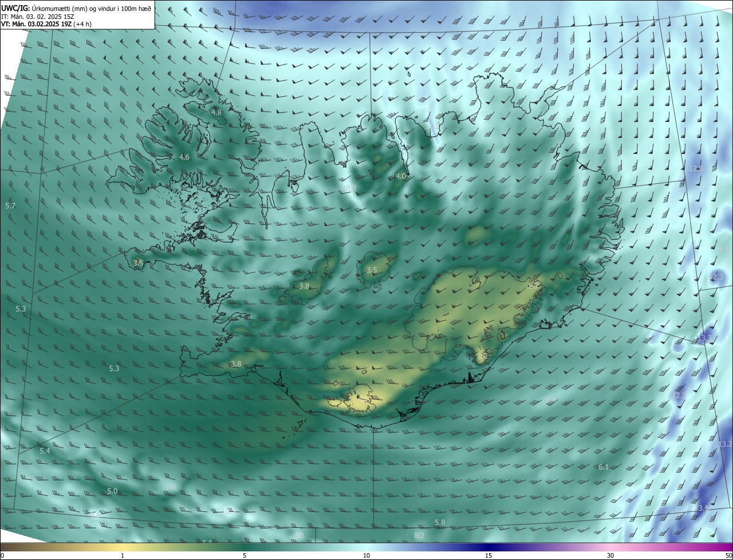
Task: Select the 5.0 value label in the southwest
Action: [112, 491]
